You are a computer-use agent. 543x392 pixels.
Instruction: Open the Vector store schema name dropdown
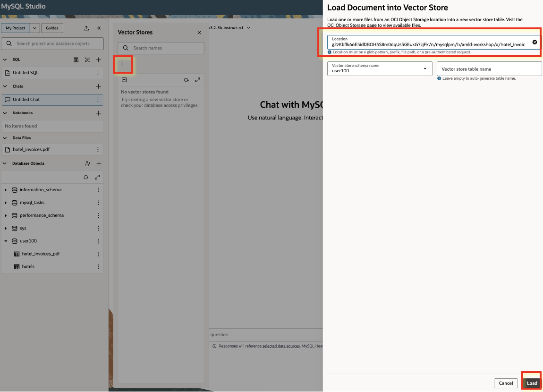[x=380, y=68]
